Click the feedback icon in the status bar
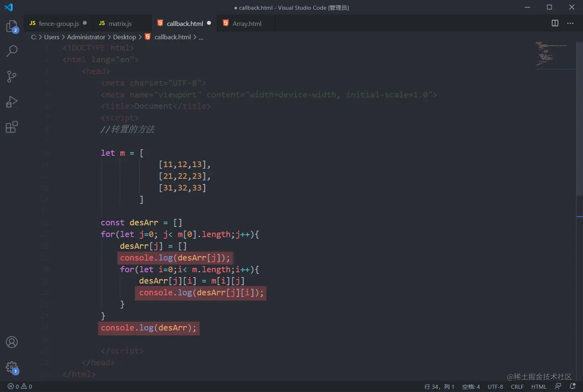The width and height of the screenshot is (583, 392). click(558, 386)
